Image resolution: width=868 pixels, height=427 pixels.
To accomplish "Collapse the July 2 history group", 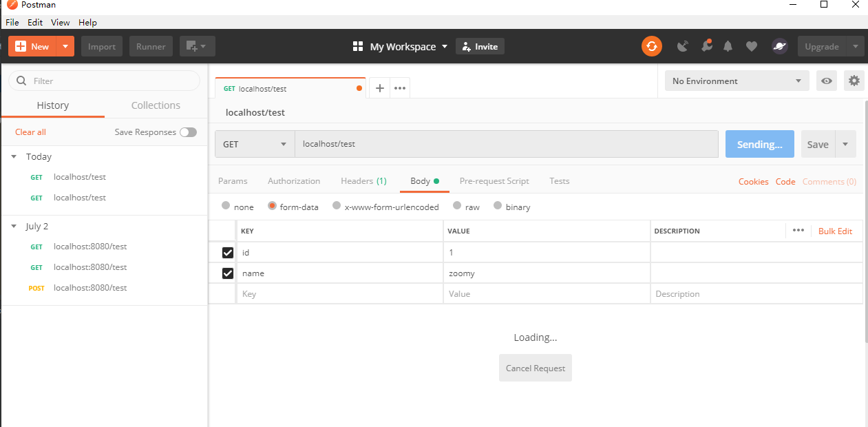I will pyautogui.click(x=14, y=227).
